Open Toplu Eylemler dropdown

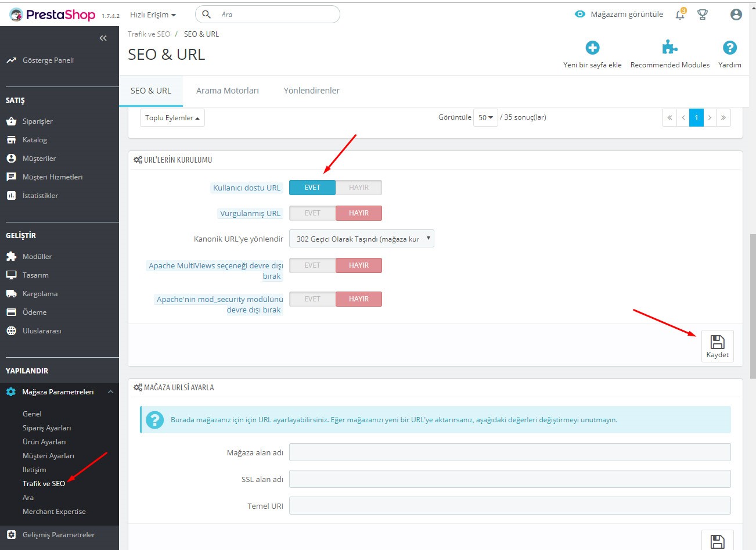[172, 118]
